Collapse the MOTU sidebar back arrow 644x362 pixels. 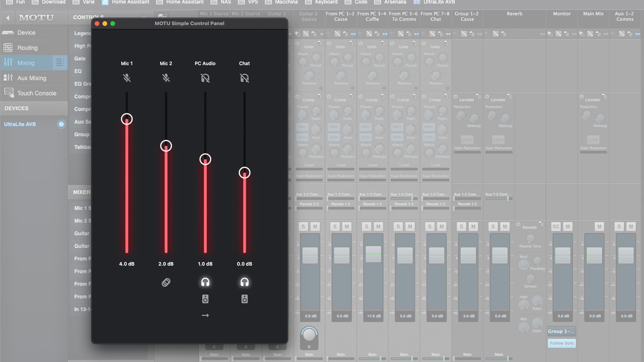[x=8, y=18]
